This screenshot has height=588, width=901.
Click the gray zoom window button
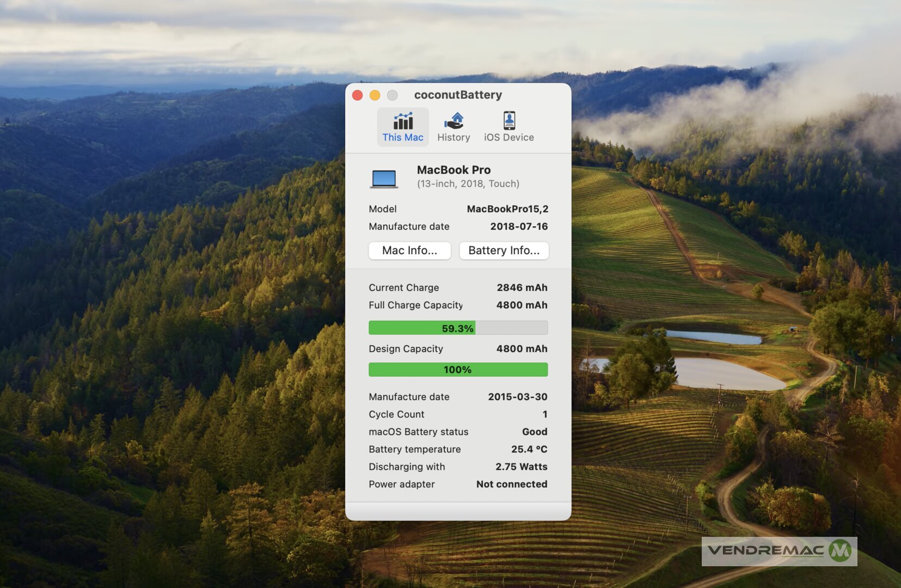tap(392, 95)
